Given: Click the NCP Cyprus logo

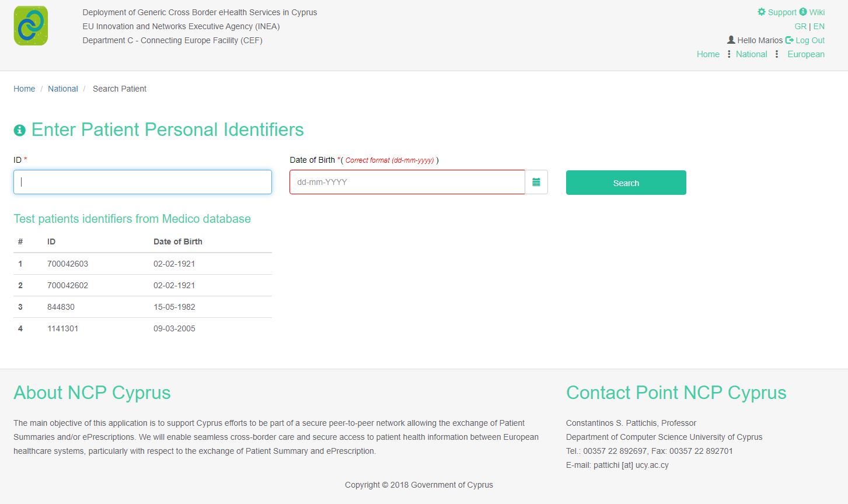Looking at the screenshot, I should point(31,26).
